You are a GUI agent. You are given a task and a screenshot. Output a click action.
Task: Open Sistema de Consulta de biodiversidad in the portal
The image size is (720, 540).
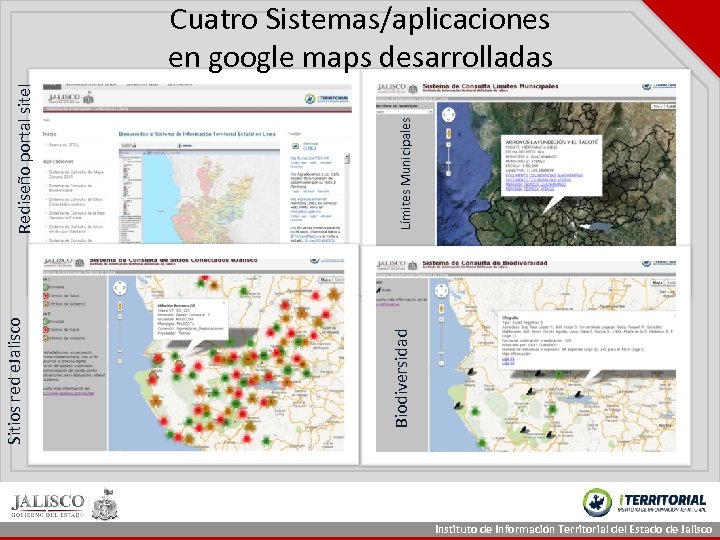point(71,188)
